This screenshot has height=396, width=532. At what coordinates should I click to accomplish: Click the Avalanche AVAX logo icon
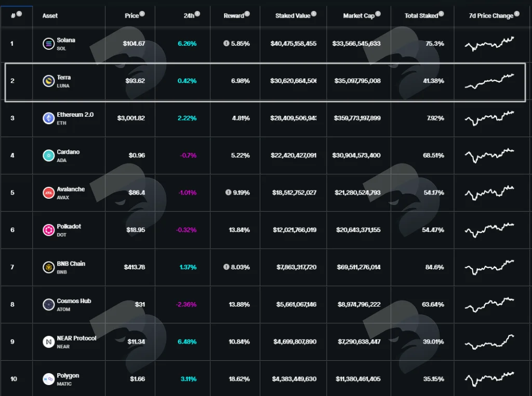48,193
